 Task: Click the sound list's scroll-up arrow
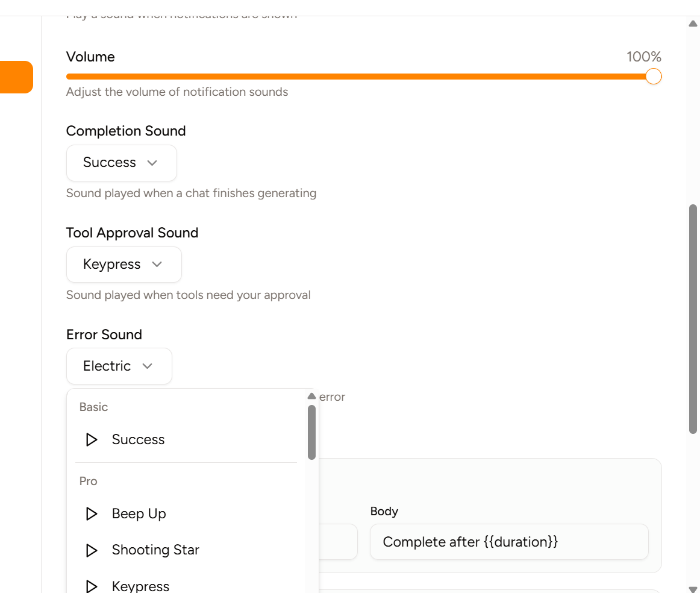click(x=311, y=396)
